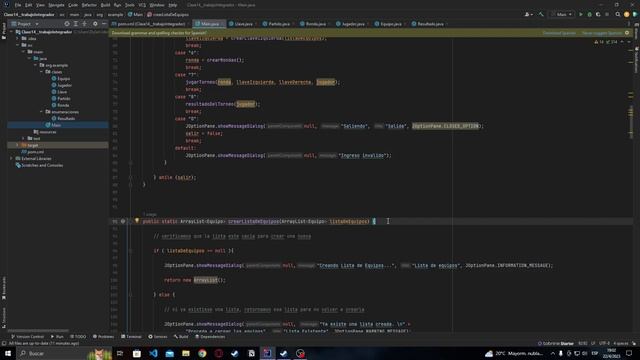Screen dimensions: 640x360
Task: Click crearListaDeEquipos breadcrumb in navigation bar
Action: pyautogui.click(x=168, y=14)
